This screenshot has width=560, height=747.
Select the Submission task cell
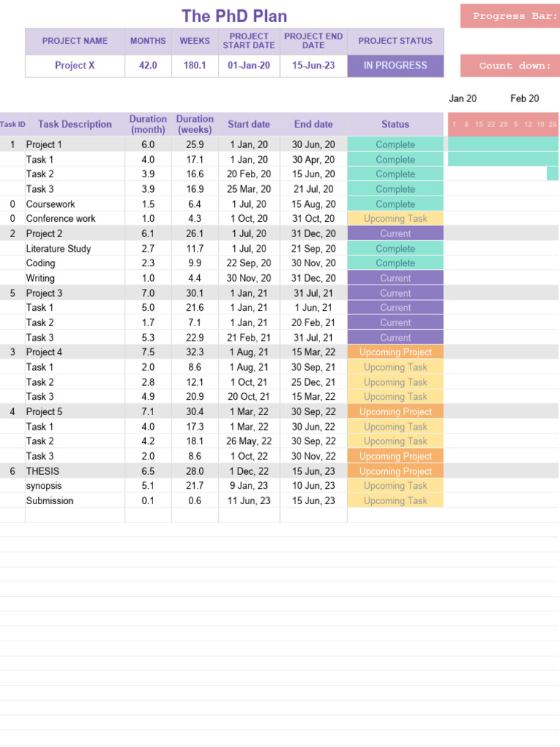coord(50,501)
